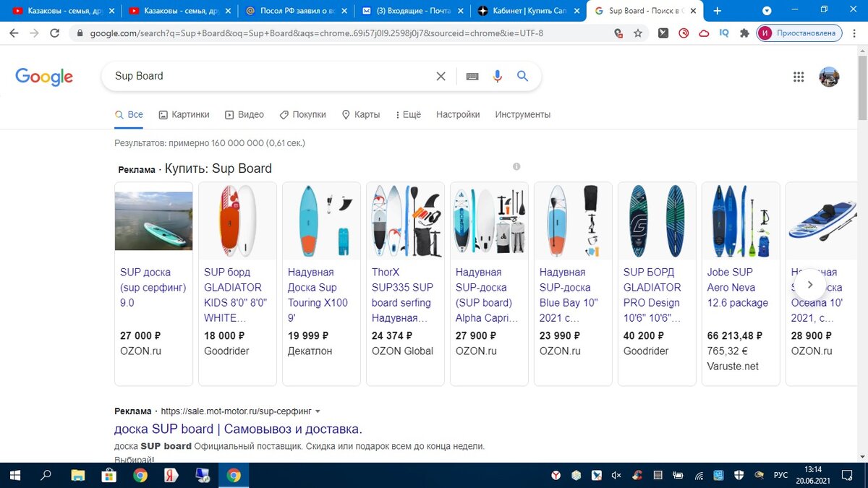Switch to the Видео tab
The width and height of the screenshot is (868, 488).
244,114
